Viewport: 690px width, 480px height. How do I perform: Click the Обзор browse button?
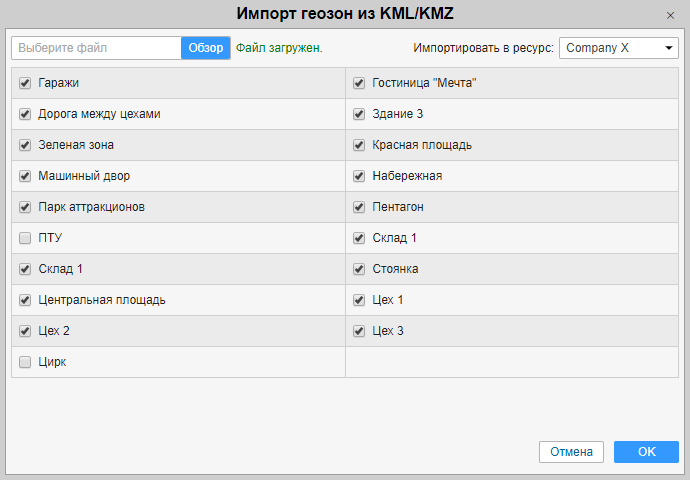click(206, 48)
